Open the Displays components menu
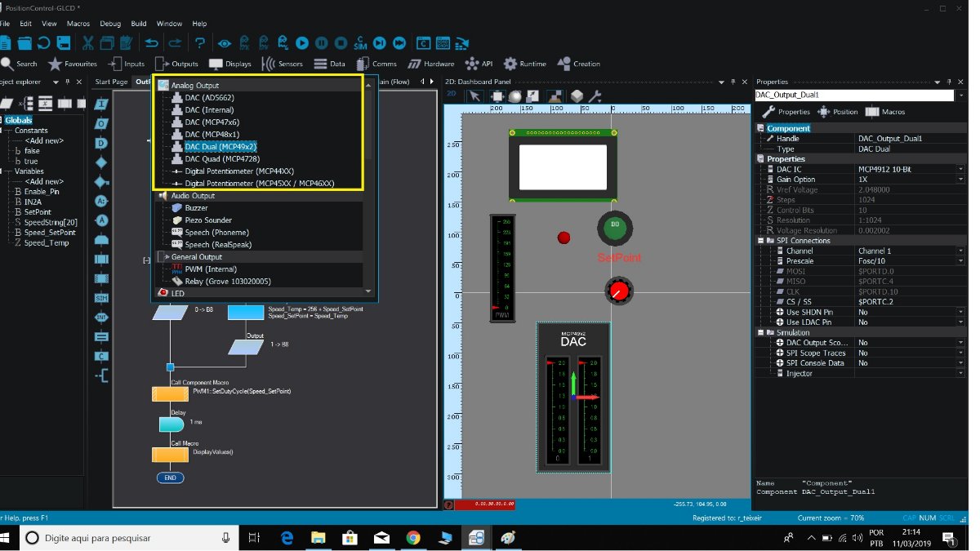Viewport: 980px width, 551px height. tap(230, 64)
